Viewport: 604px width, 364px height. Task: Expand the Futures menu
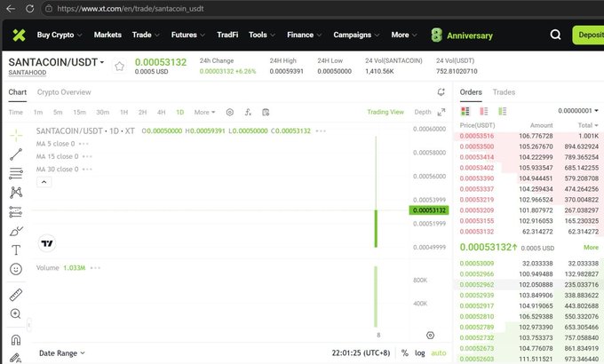(188, 35)
